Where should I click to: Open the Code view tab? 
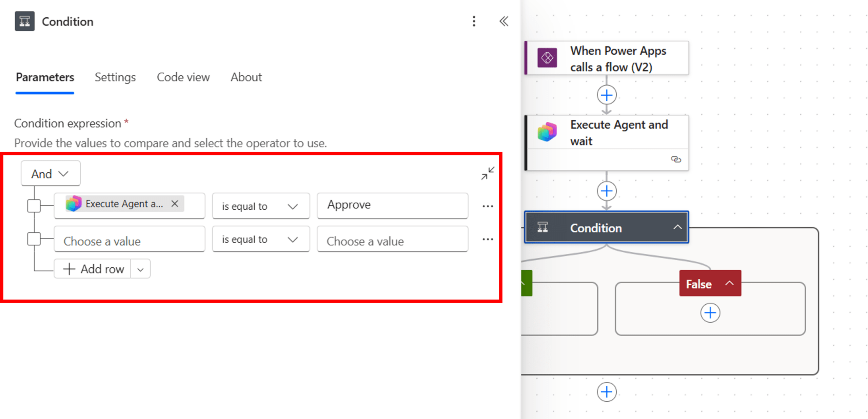tap(183, 77)
